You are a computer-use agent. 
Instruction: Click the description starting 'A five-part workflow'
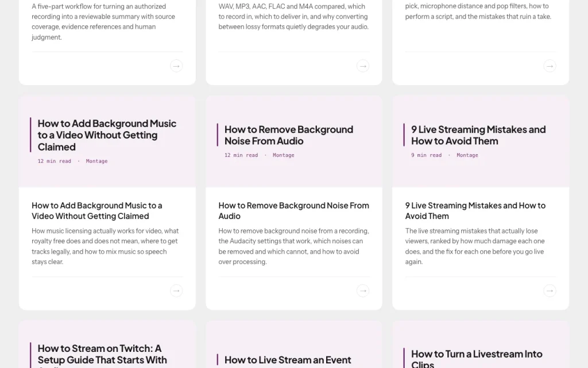(x=103, y=21)
